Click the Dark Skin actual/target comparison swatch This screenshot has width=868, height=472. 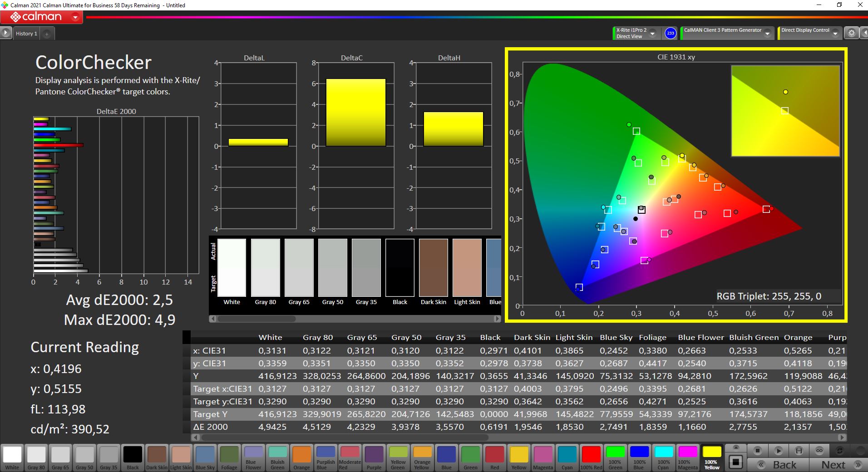(433, 268)
